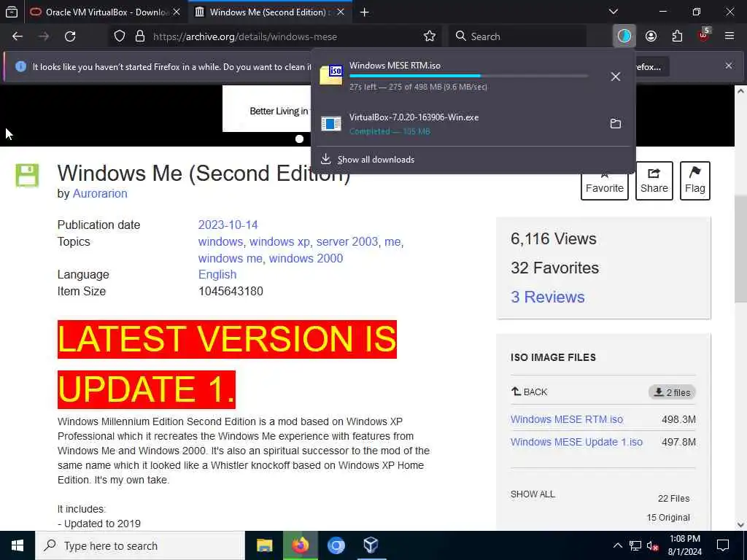Viewport: 747px width, 560px height.
Task: Open the Chromium browser taskbar icon
Action: point(336,545)
